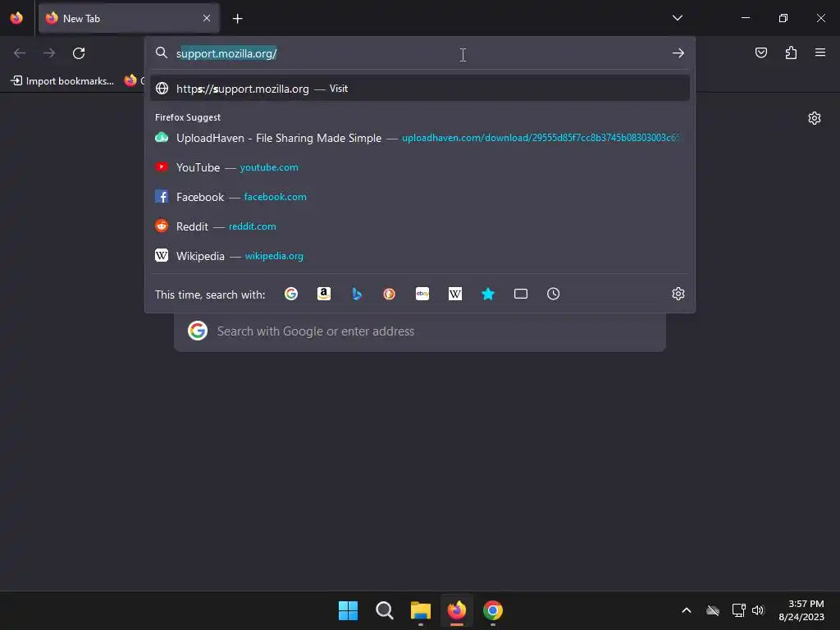The image size is (840, 630).
Task: Personalize new tab with the gear icon
Action: [x=815, y=118]
